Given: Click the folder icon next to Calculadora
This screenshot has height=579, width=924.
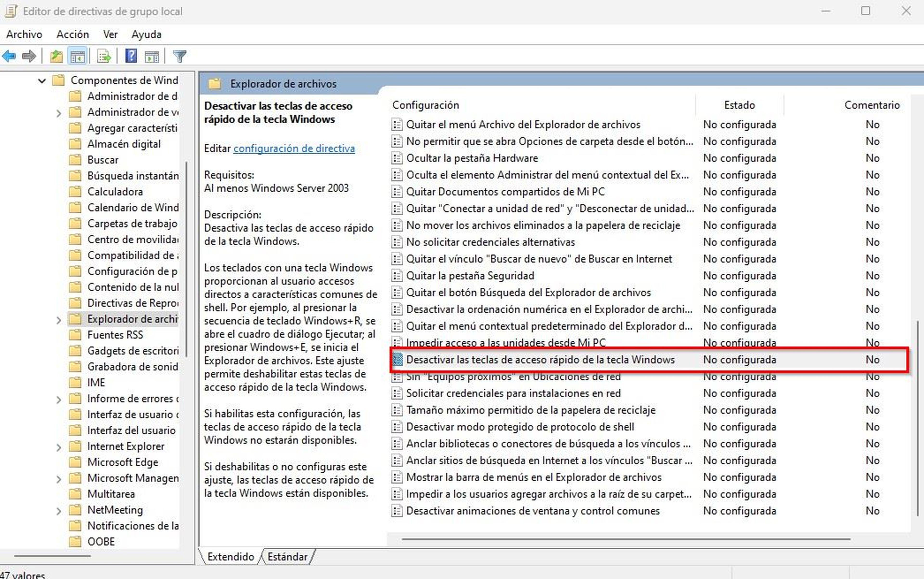Looking at the screenshot, I should [x=75, y=191].
